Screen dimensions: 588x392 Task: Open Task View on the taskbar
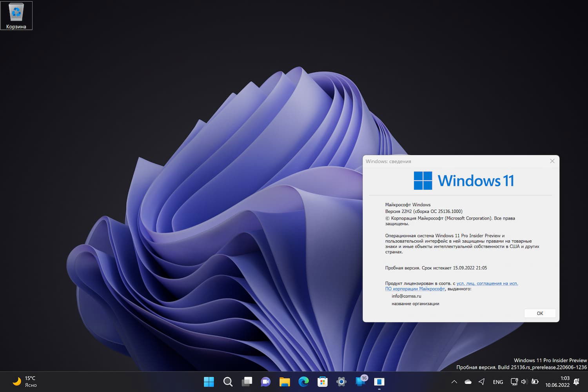point(247,381)
